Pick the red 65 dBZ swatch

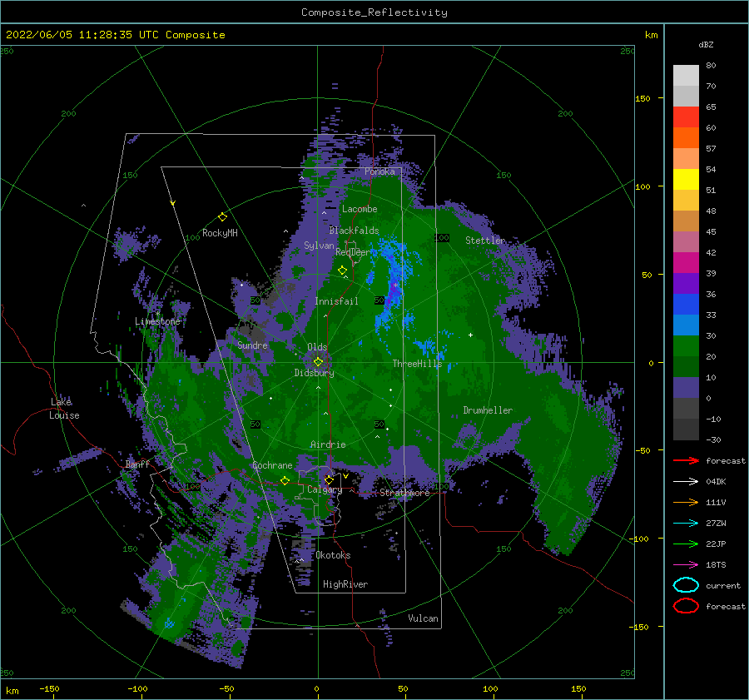point(686,117)
